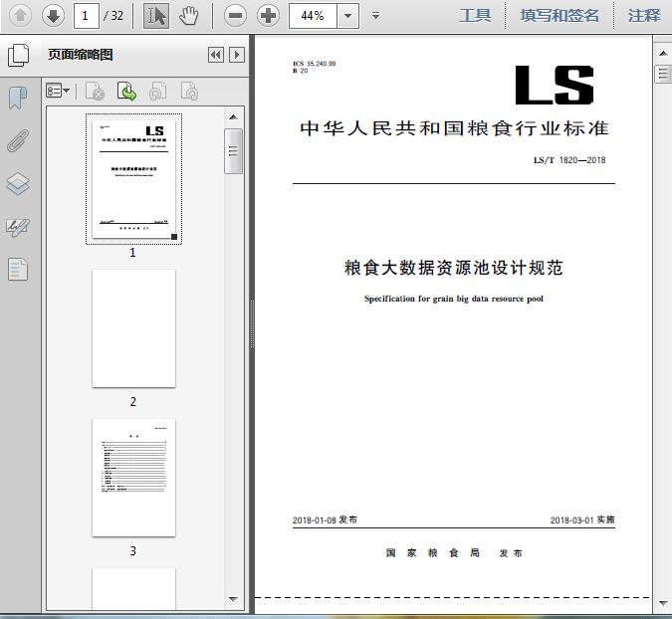This screenshot has width=672, height=619.
Task: Zoom out with the minus button
Action: point(235,15)
